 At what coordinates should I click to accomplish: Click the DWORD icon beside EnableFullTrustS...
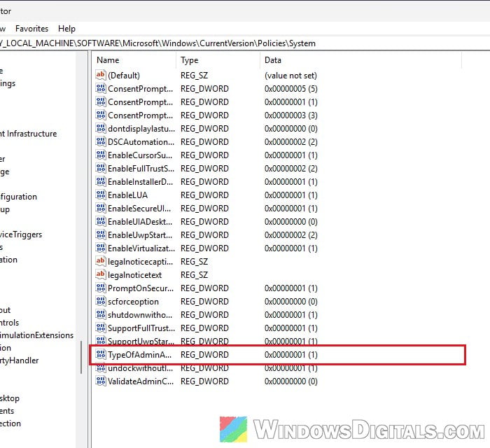tap(101, 168)
